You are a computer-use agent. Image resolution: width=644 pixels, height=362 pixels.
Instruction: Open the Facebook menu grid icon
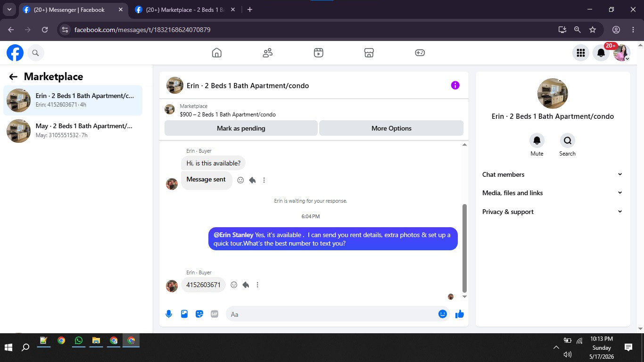pyautogui.click(x=581, y=53)
